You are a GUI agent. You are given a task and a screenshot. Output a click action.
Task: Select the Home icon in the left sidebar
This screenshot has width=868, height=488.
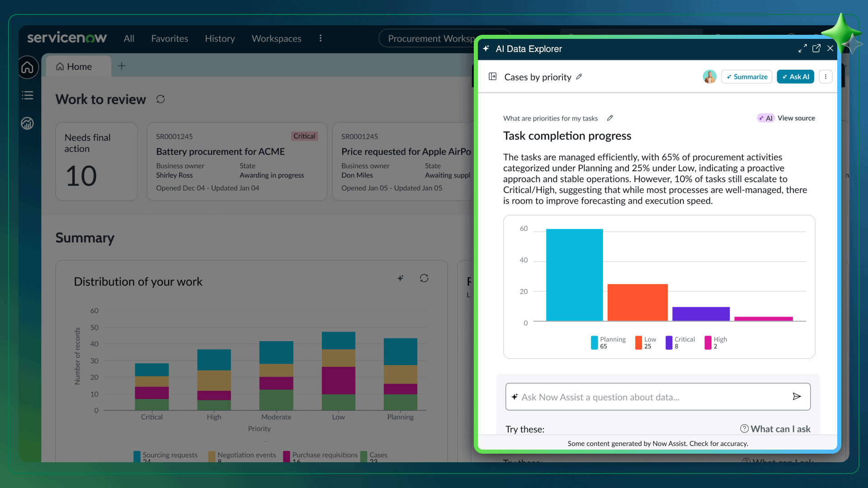pos(28,67)
